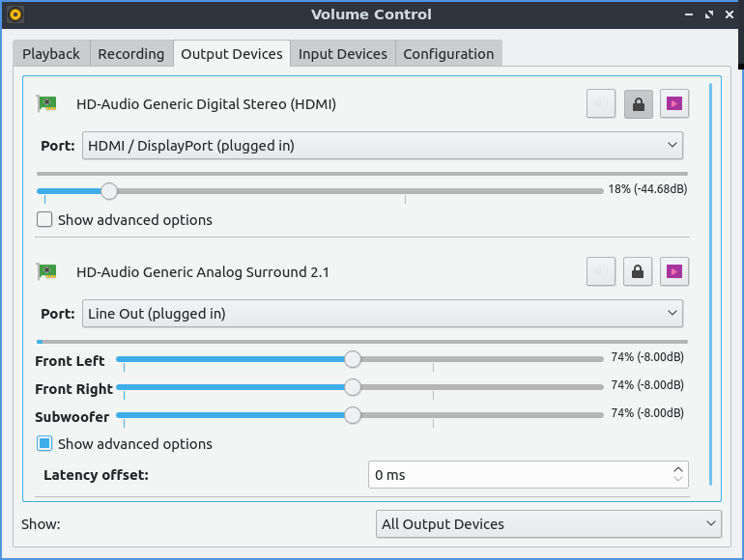Click the HDMI sound card icon
This screenshot has height=560, width=744.
click(46, 104)
